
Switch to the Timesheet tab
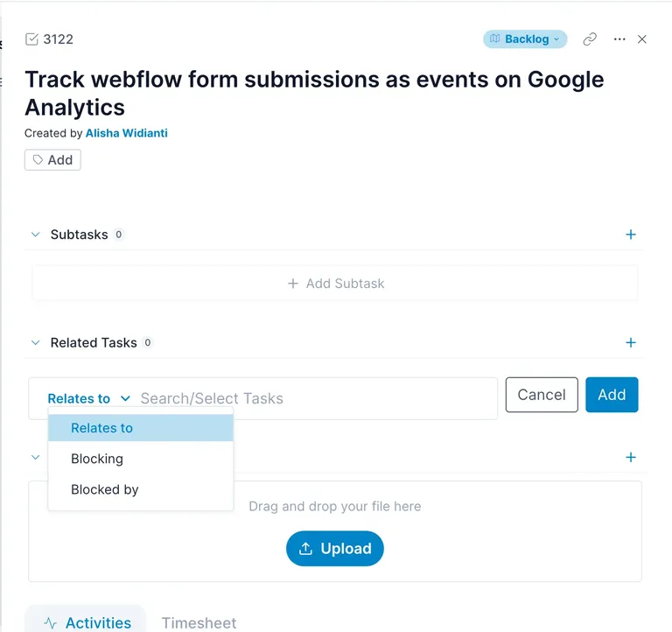[199, 622]
